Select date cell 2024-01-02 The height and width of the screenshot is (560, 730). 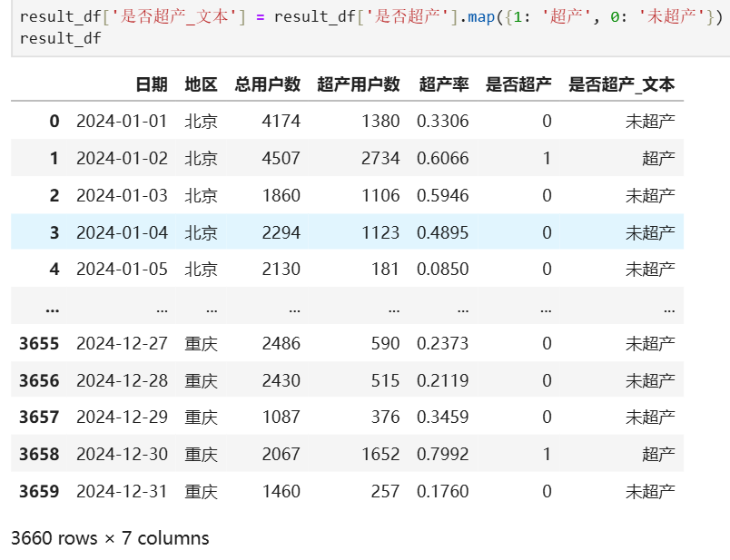tap(122, 158)
